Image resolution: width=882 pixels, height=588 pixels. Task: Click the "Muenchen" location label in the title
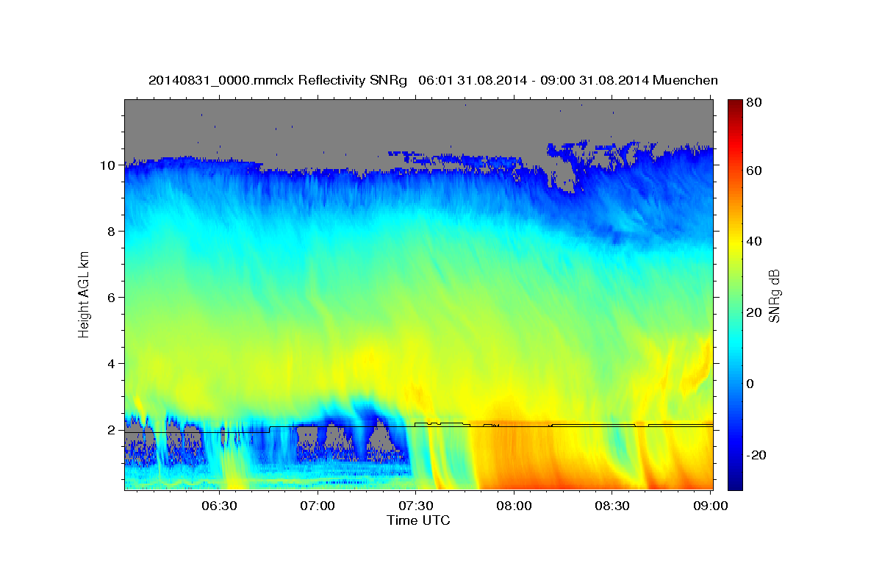[685, 80]
